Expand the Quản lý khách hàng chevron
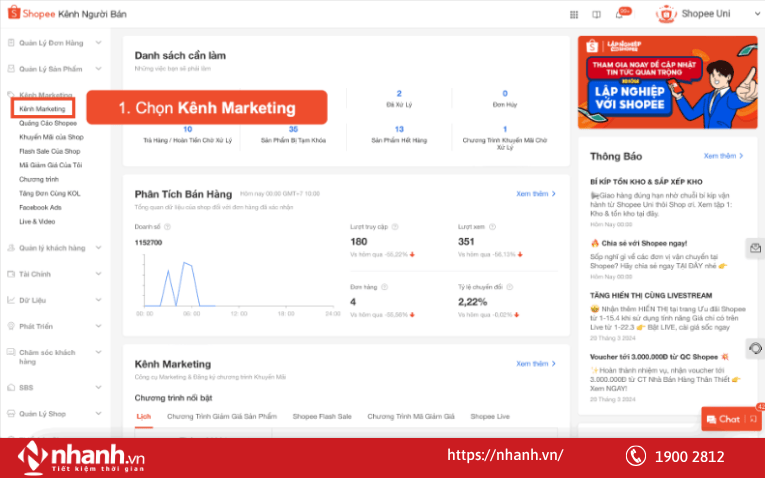 (x=99, y=248)
